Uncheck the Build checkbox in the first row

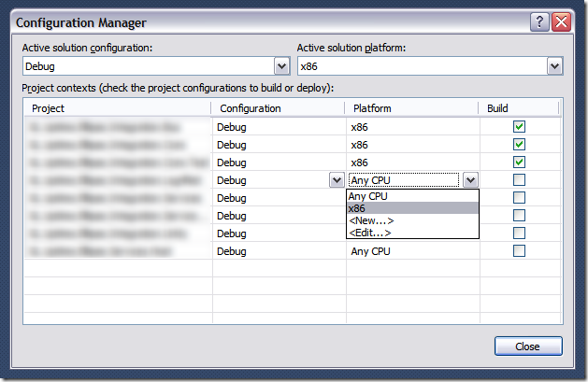(x=519, y=126)
